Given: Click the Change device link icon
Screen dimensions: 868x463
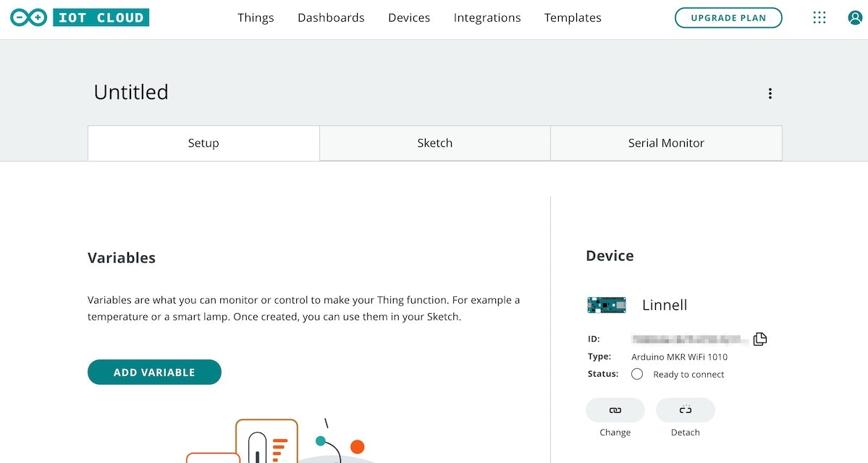Looking at the screenshot, I should click(x=615, y=410).
